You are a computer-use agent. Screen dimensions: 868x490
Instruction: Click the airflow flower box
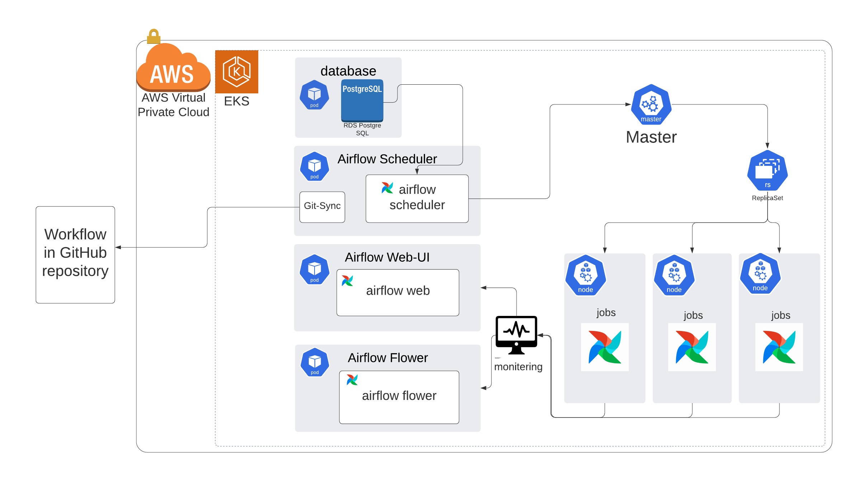coord(399,397)
